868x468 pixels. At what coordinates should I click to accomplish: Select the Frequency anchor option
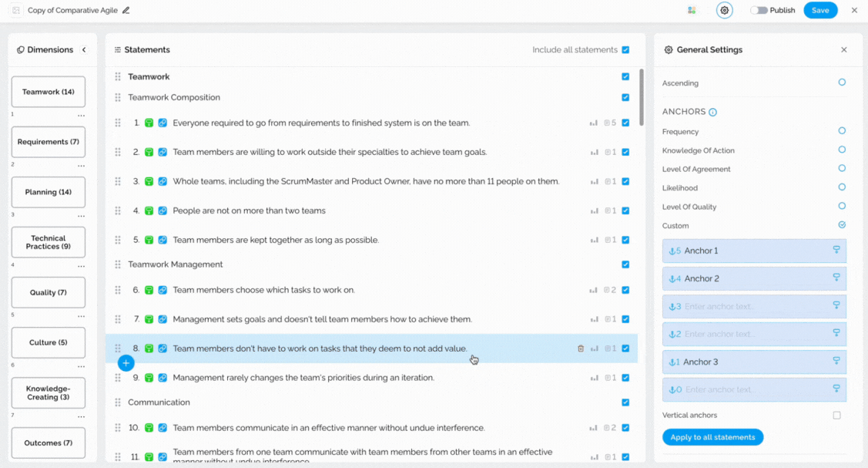(841, 131)
